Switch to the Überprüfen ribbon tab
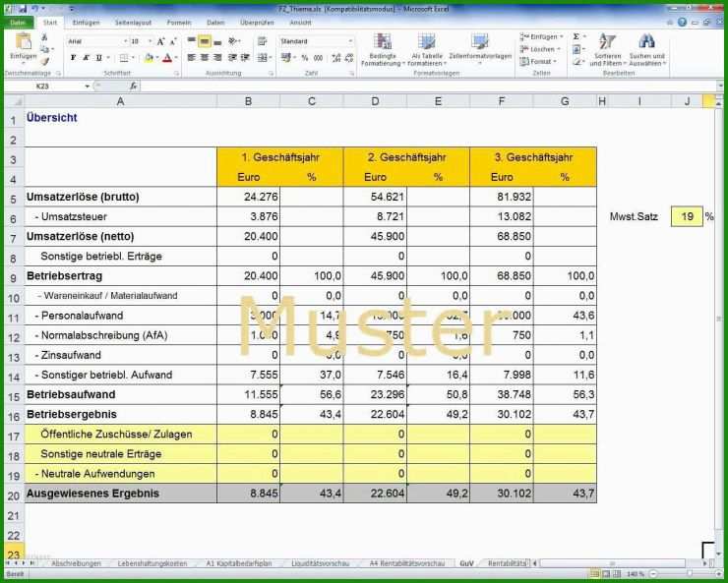 [257, 23]
